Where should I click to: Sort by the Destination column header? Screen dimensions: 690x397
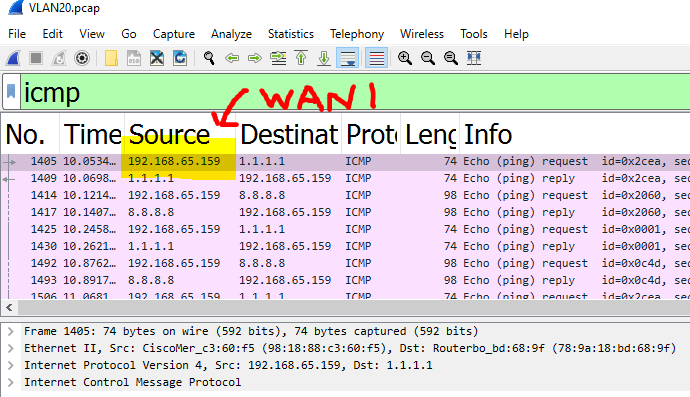tap(289, 134)
